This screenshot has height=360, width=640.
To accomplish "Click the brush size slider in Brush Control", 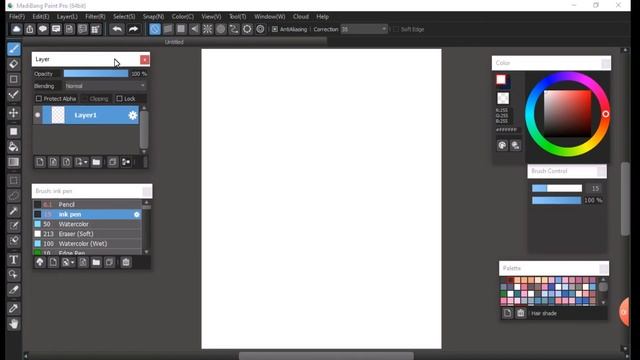I will click(557, 188).
